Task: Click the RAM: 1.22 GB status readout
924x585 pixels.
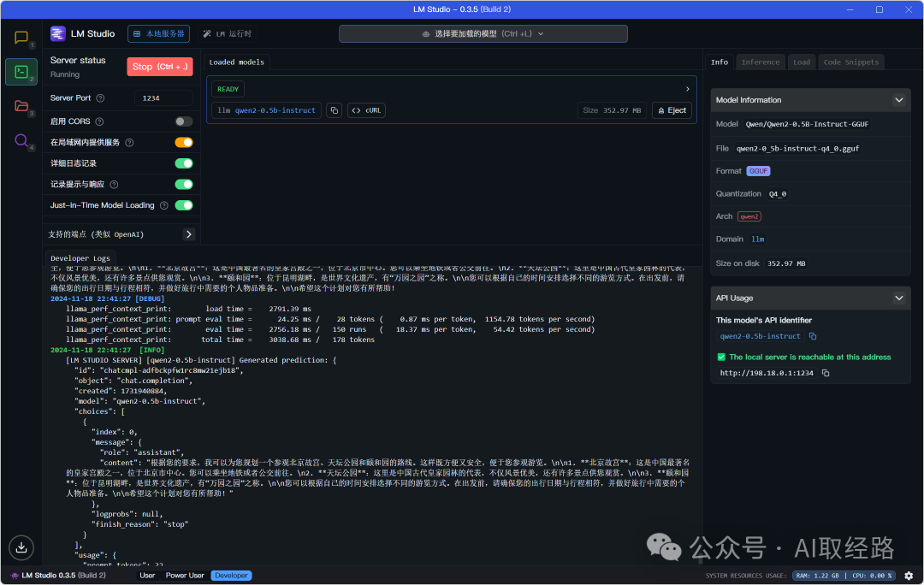Action: click(x=817, y=576)
